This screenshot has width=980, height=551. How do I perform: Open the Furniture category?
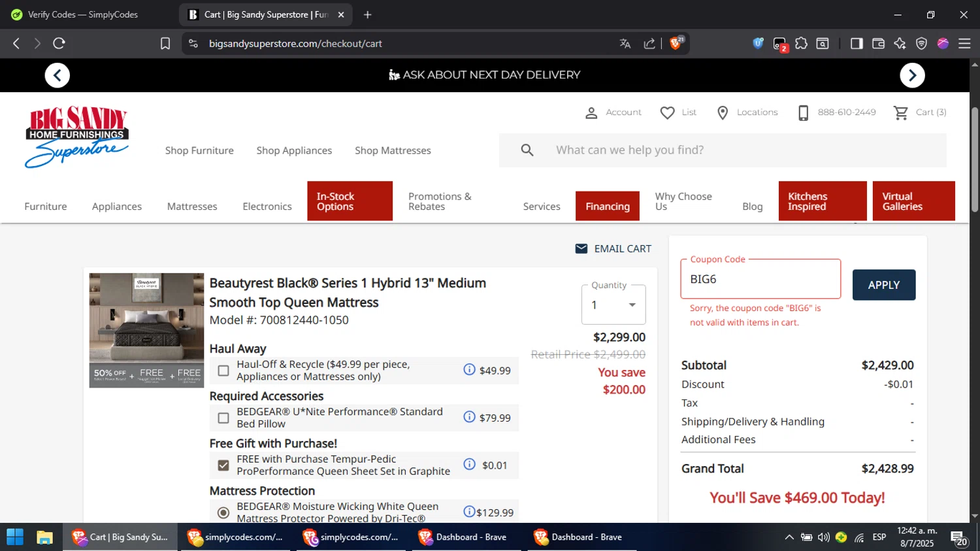(x=46, y=207)
